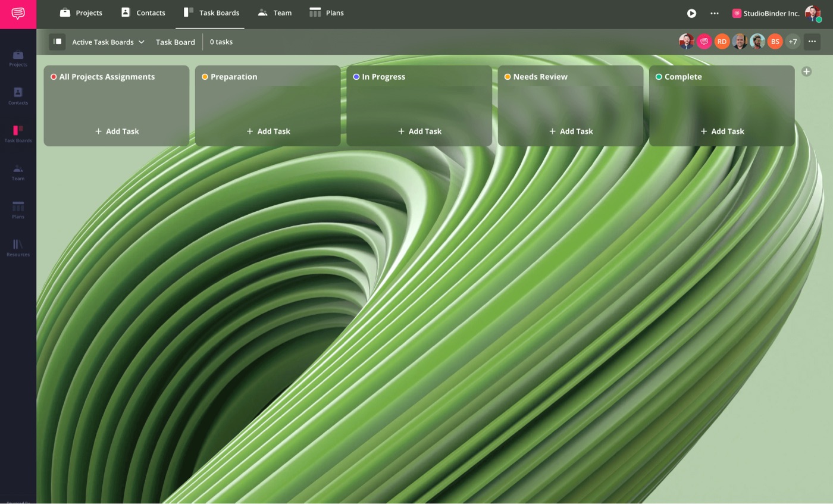Add Task in Preparation list
Screen dimensions: 833x504
click(268, 131)
